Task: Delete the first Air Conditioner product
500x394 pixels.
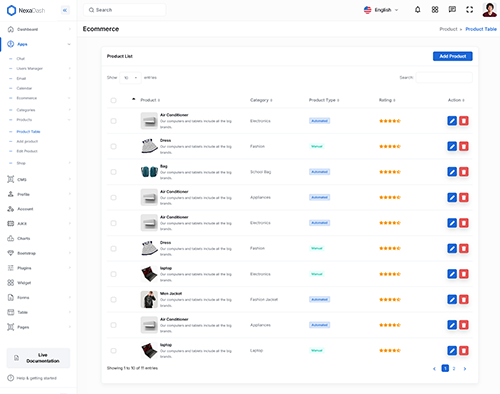Action: [x=464, y=121]
